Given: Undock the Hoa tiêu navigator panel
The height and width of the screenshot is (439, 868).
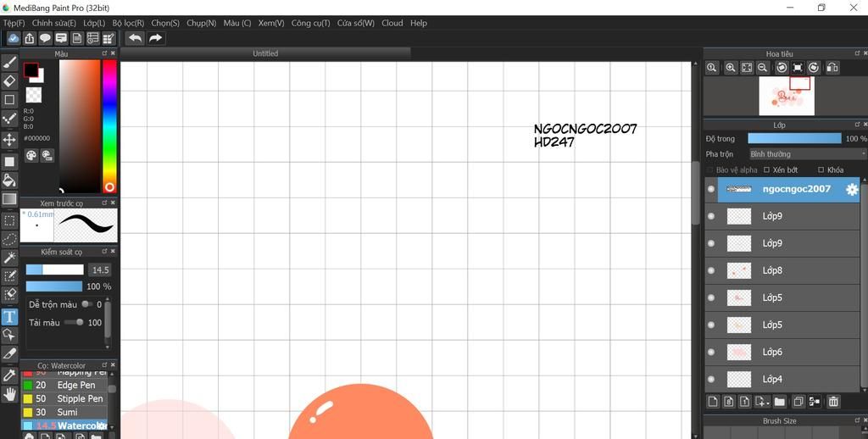Looking at the screenshot, I should pyautogui.click(x=858, y=53).
